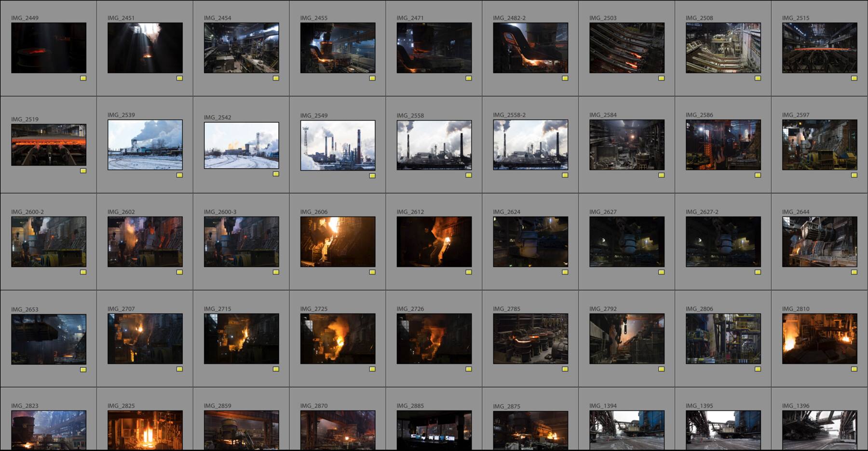Click the filename text IMG_1396
The height and width of the screenshot is (451, 868).
coord(795,406)
